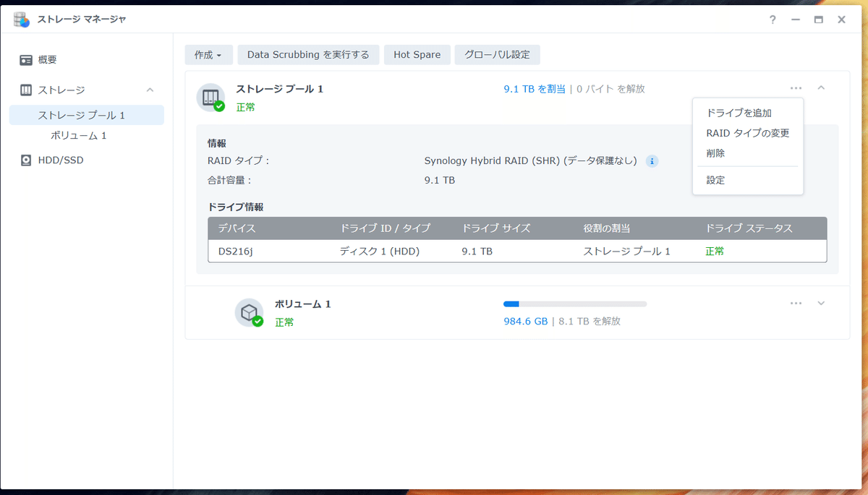Click the HDD/SSD drive icon in sidebar

(x=26, y=160)
